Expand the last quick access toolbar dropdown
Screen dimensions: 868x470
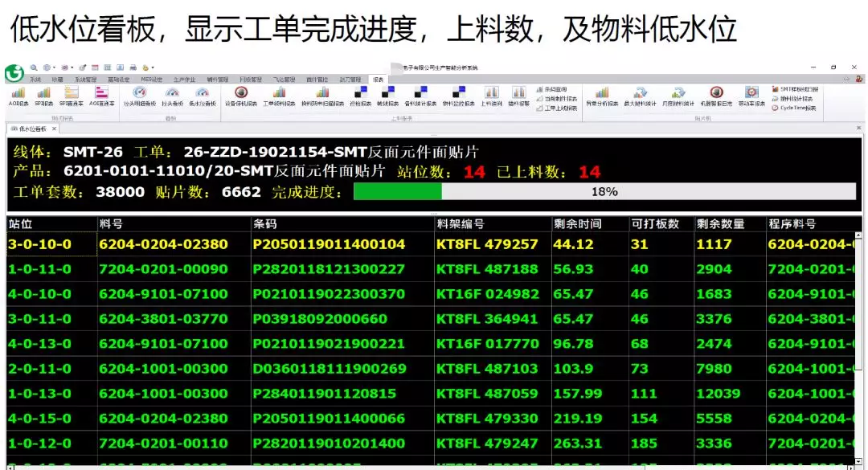point(153,67)
